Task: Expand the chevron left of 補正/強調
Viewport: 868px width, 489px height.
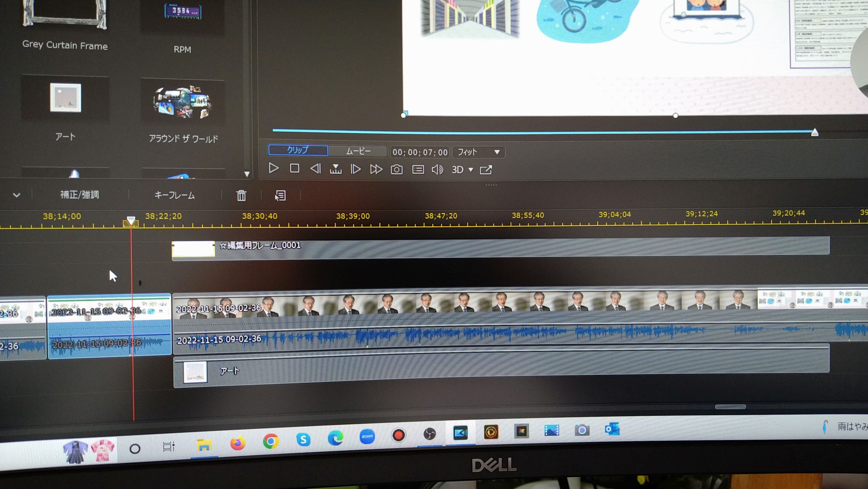Action: [x=16, y=195]
